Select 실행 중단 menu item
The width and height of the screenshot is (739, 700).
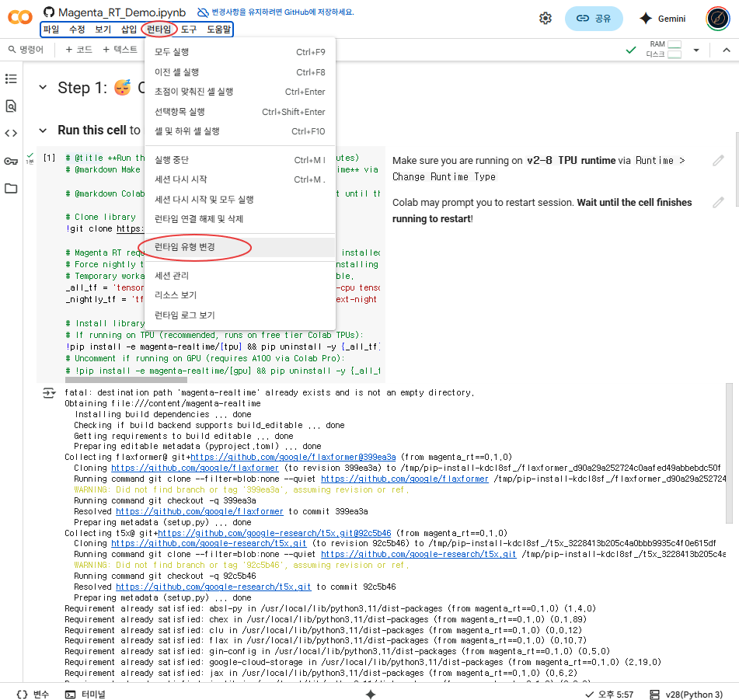pos(240,160)
